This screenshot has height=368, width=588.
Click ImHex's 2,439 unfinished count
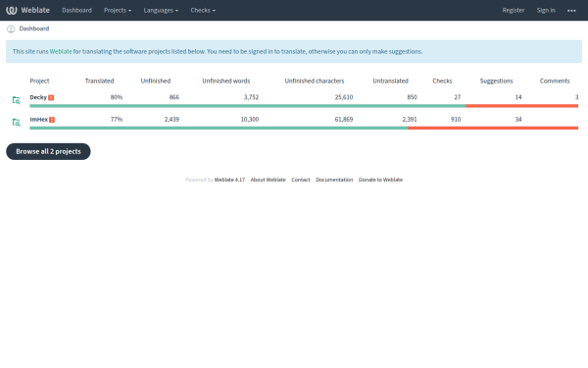point(171,120)
